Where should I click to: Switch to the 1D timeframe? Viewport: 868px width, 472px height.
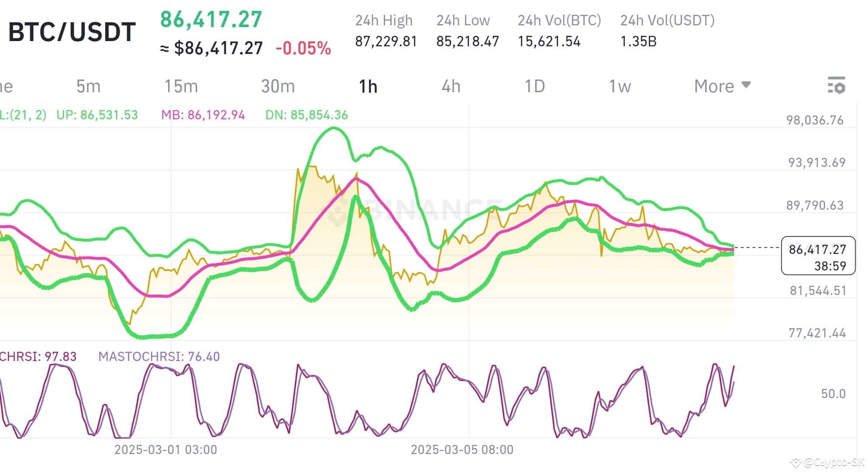pyautogui.click(x=534, y=86)
